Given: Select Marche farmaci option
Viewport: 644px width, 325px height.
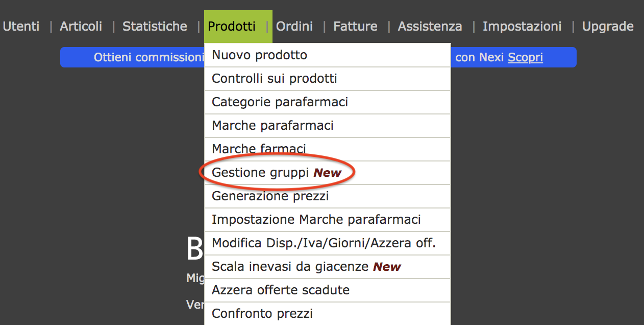Looking at the screenshot, I should tap(259, 149).
